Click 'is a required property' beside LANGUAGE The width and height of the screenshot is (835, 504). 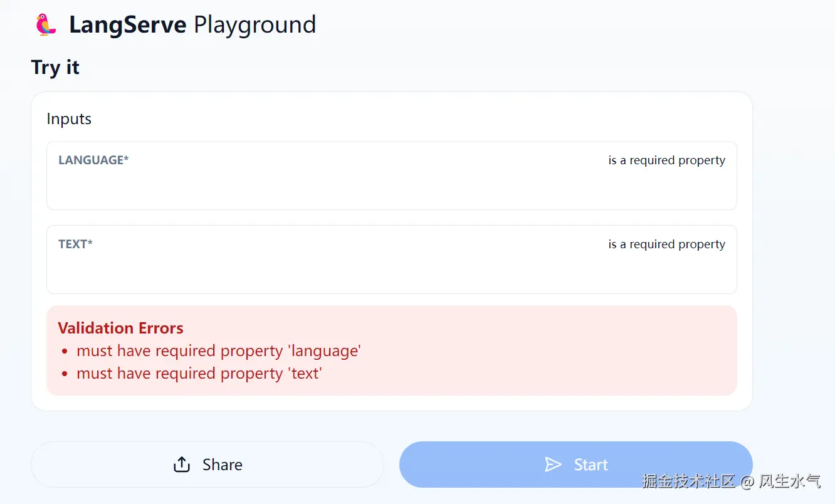pos(666,160)
